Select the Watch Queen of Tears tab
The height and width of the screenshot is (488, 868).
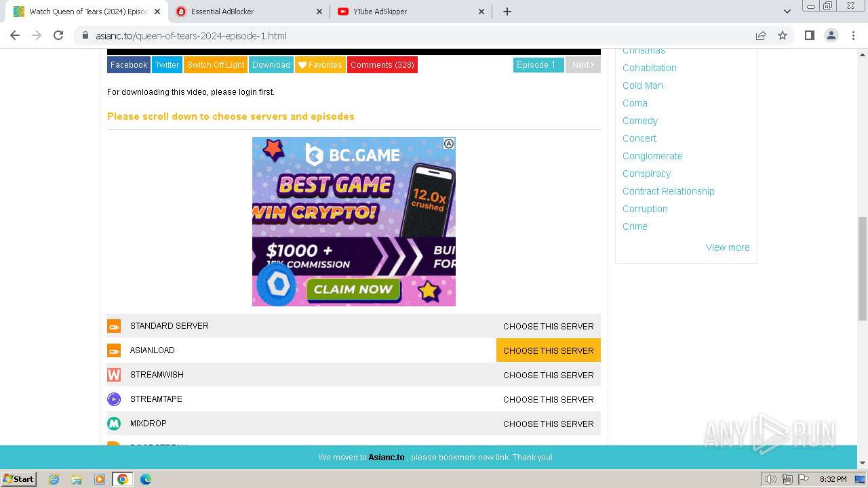point(87,12)
